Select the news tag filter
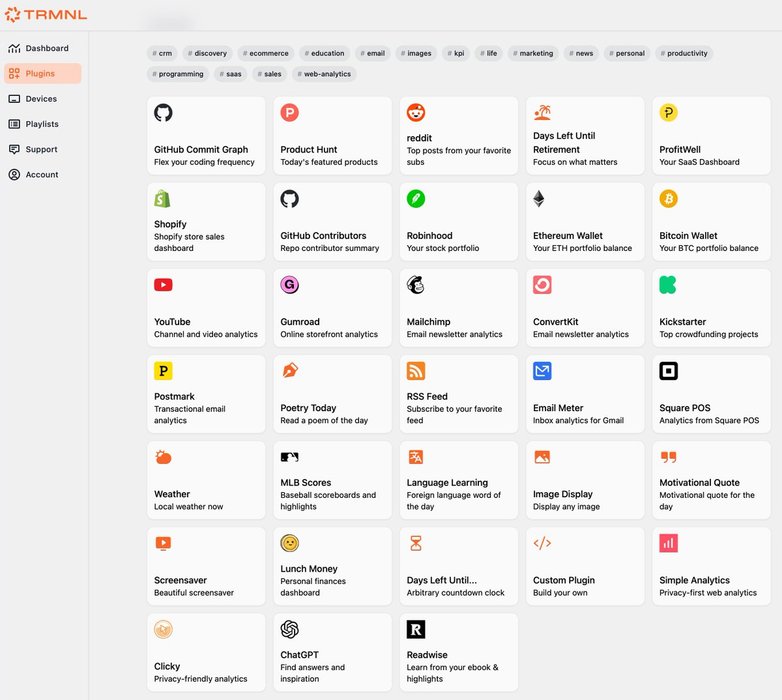 coord(581,53)
